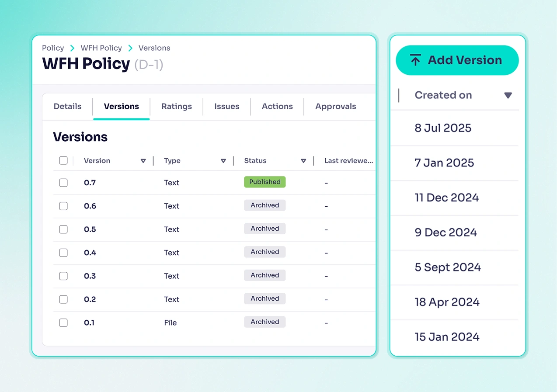557x392 pixels.
Task: Select all versions using the header checkbox
Action: click(x=63, y=160)
